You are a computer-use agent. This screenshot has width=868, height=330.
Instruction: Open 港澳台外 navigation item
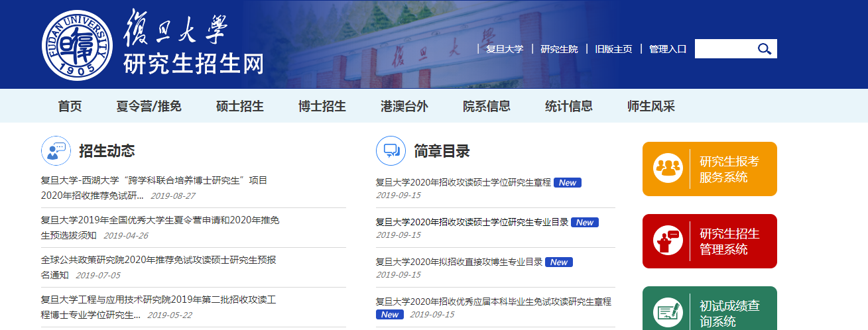tap(404, 106)
